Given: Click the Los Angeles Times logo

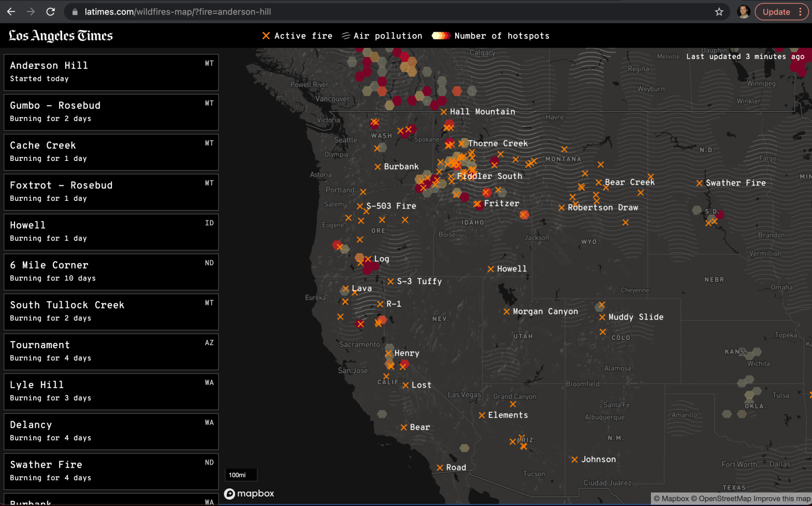Looking at the screenshot, I should (61, 36).
